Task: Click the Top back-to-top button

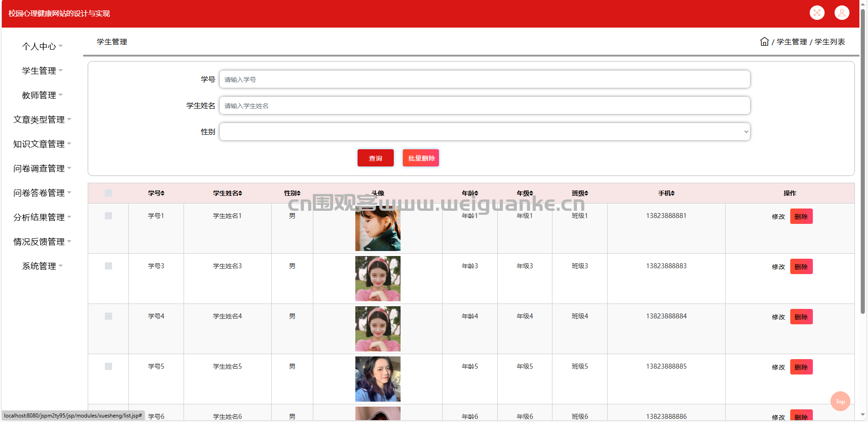Action: (840, 401)
